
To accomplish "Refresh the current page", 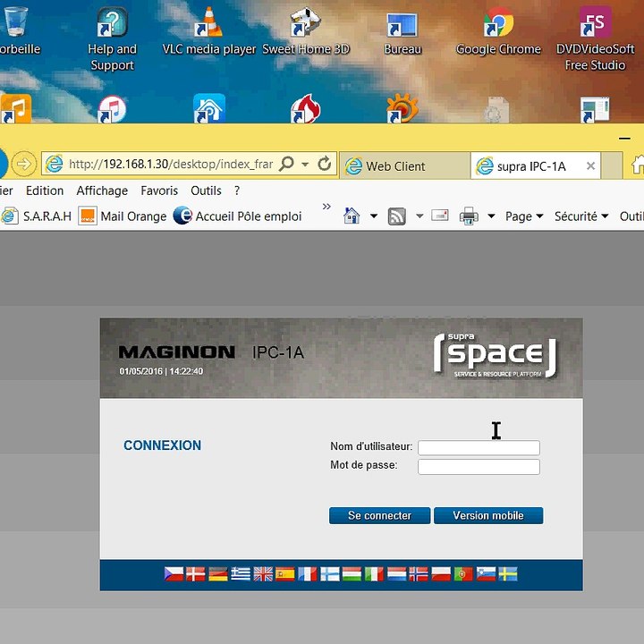I will [x=325, y=164].
